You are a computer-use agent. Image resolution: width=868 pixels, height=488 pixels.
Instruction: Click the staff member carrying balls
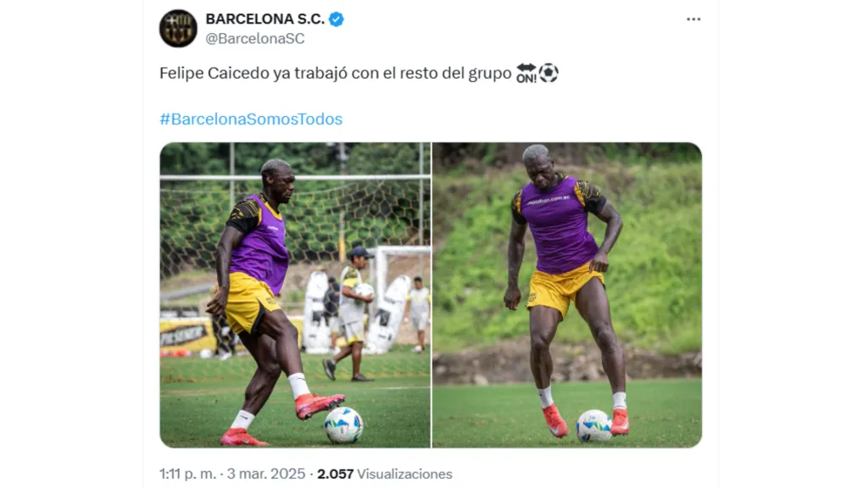[x=352, y=313]
